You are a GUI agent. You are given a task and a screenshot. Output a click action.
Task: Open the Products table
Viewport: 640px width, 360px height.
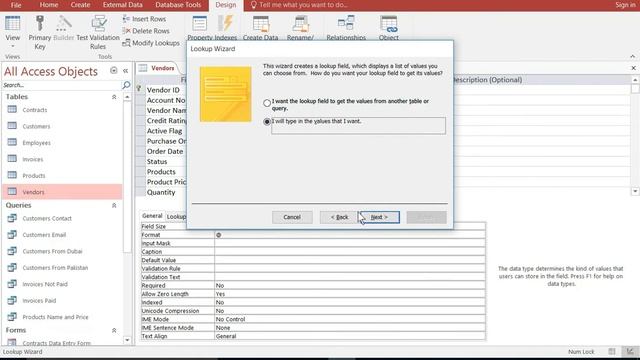point(33,176)
